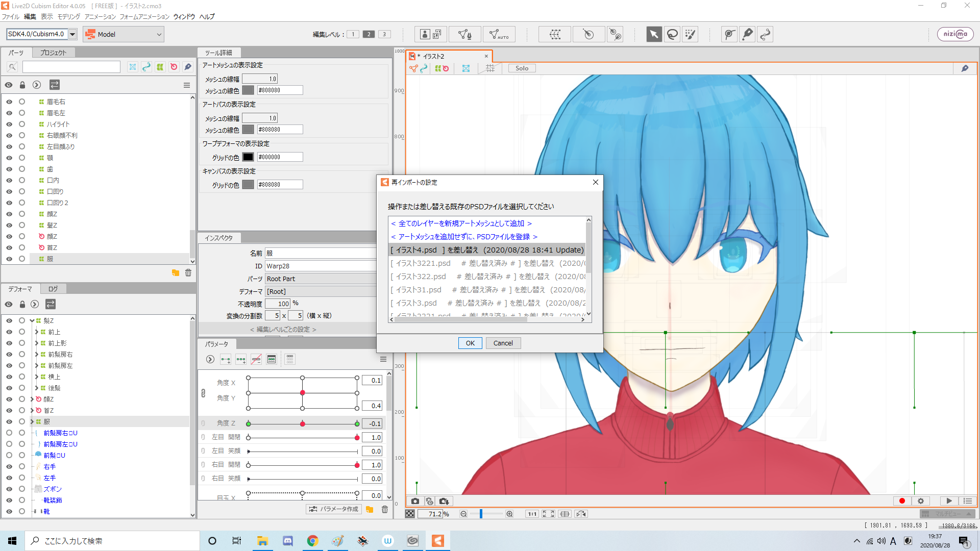Toggle lock circle for 右手 item
This screenshot has height=551, width=980.
pyautogui.click(x=22, y=467)
